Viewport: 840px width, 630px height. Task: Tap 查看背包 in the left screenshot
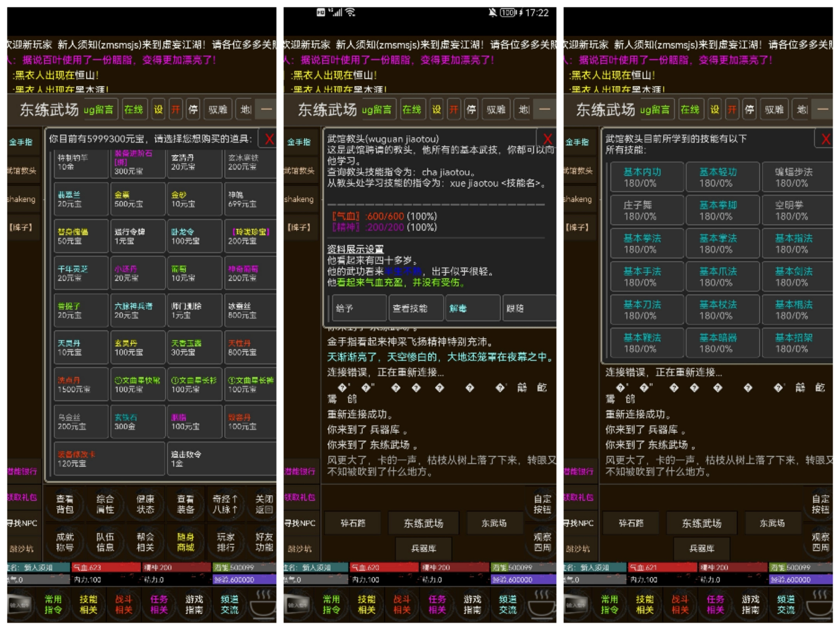(65, 504)
